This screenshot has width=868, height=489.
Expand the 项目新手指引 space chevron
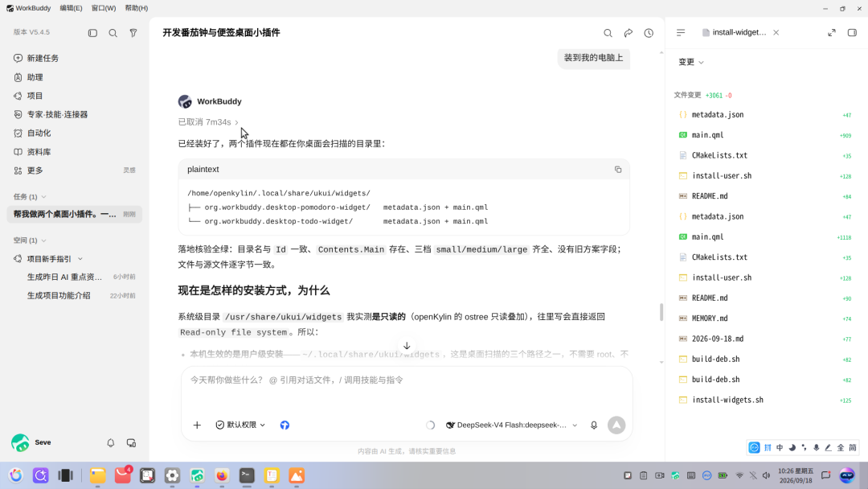(x=80, y=259)
